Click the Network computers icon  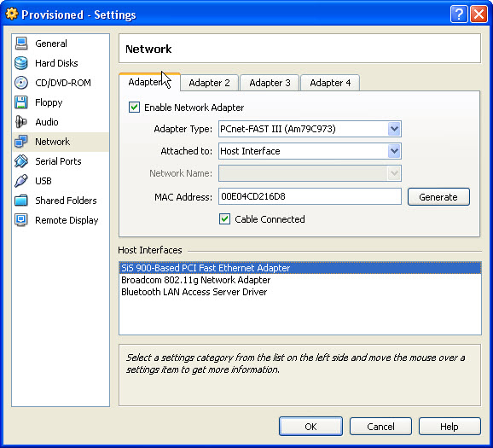[21, 142]
